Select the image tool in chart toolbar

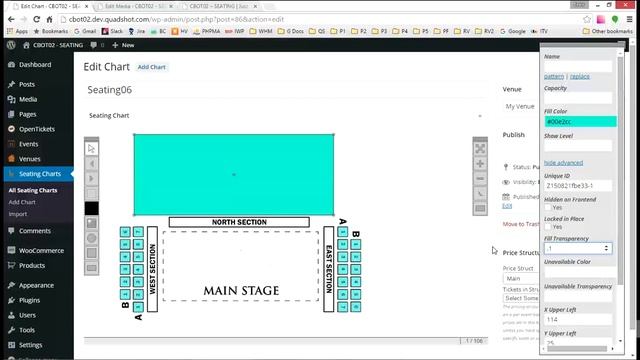point(91,223)
